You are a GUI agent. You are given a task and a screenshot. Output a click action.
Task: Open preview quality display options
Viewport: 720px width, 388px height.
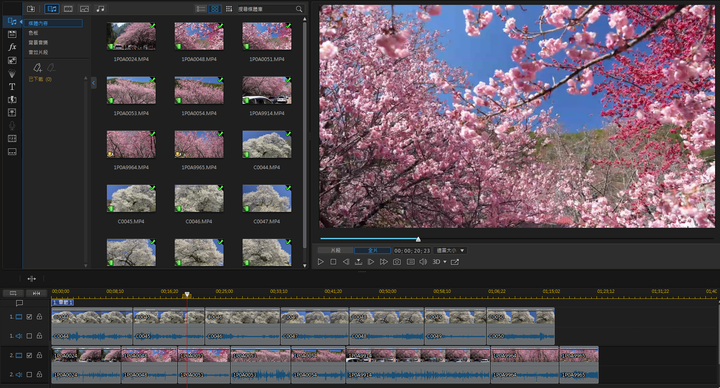pos(411,262)
